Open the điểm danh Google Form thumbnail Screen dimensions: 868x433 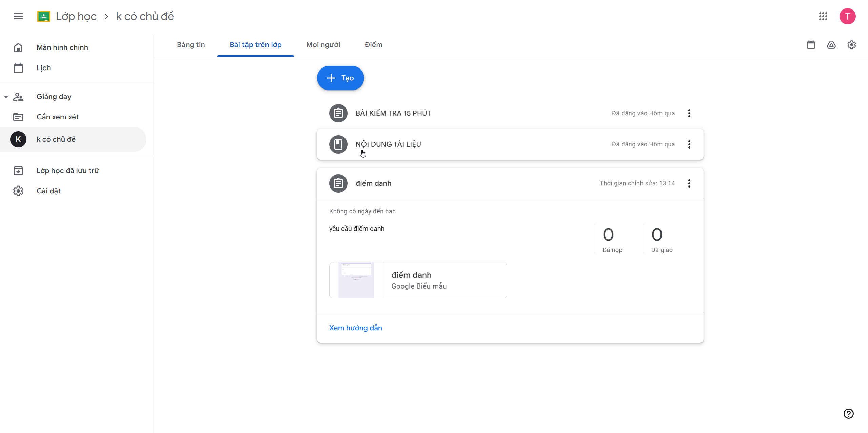tap(356, 280)
